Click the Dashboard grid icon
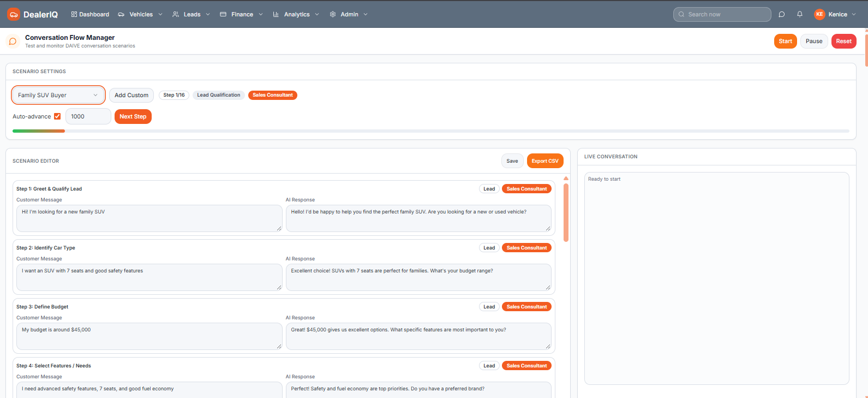Screen dimensions: 868x398 click(74, 14)
